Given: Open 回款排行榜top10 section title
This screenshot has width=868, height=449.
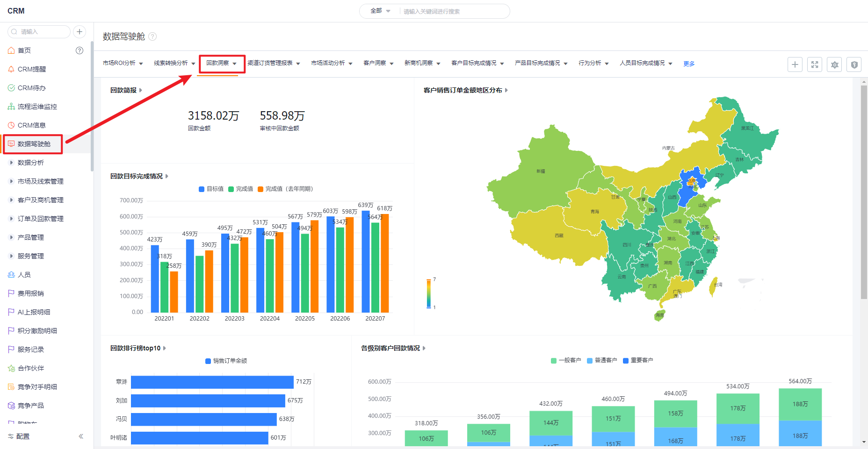Looking at the screenshot, I should (136, 348).
